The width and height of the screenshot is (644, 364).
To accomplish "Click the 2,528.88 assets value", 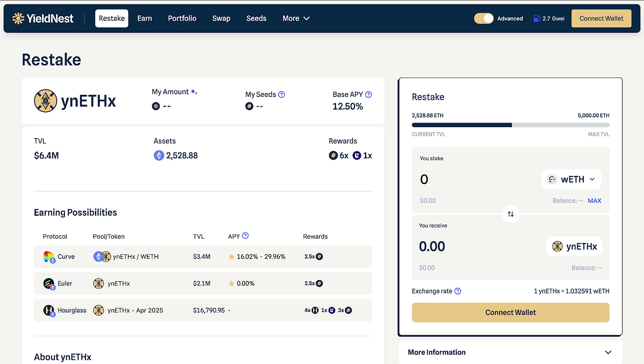I will [182, 155].
